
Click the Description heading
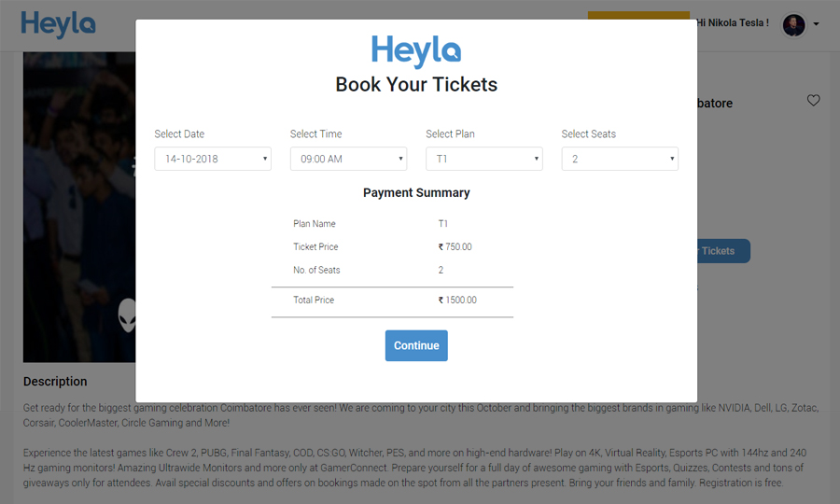point(55,382)
